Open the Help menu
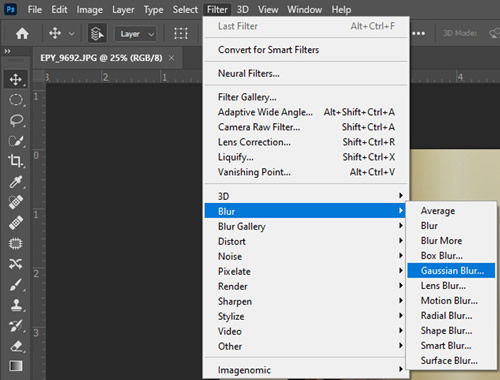This screenshot has height=380, width=500. point(341,10)
